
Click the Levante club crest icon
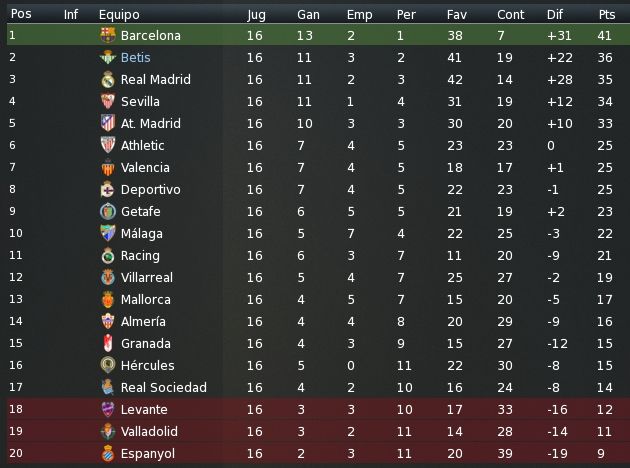[x=108, y=409]
